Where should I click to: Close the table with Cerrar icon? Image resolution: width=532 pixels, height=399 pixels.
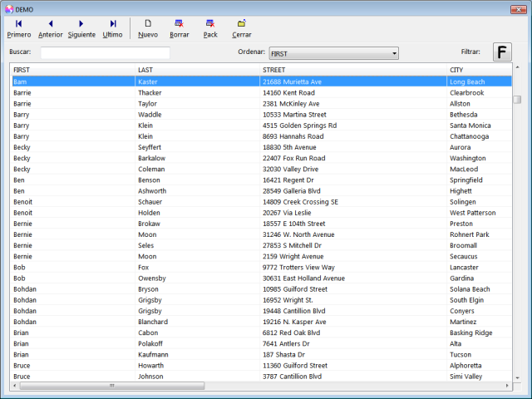[x=241, y=28]
